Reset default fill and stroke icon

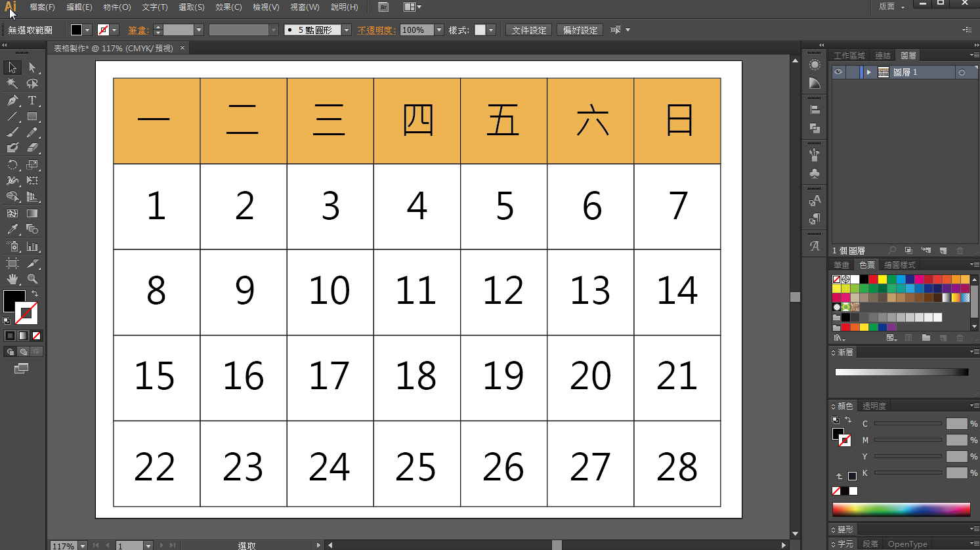(7, 321)
